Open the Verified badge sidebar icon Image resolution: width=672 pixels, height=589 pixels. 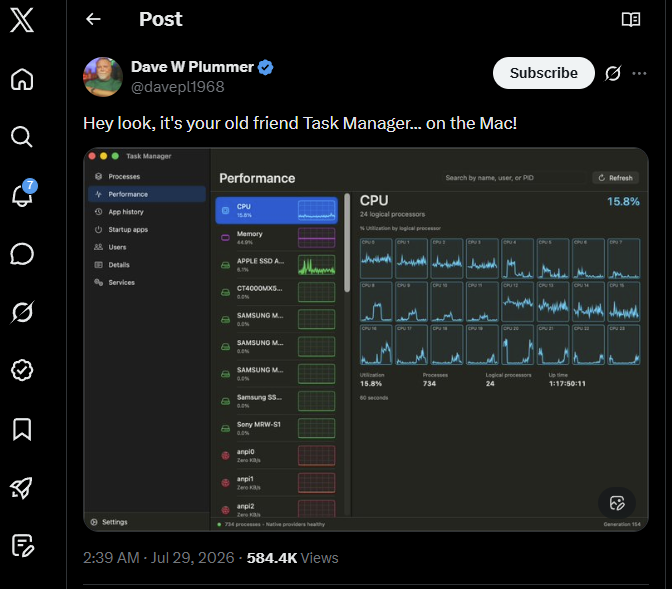pos(22,370)
